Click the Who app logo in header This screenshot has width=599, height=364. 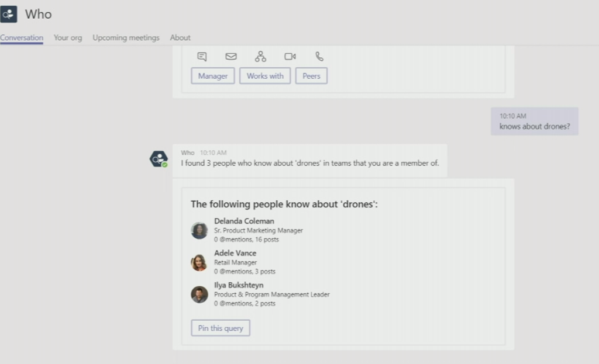[9, 14]
